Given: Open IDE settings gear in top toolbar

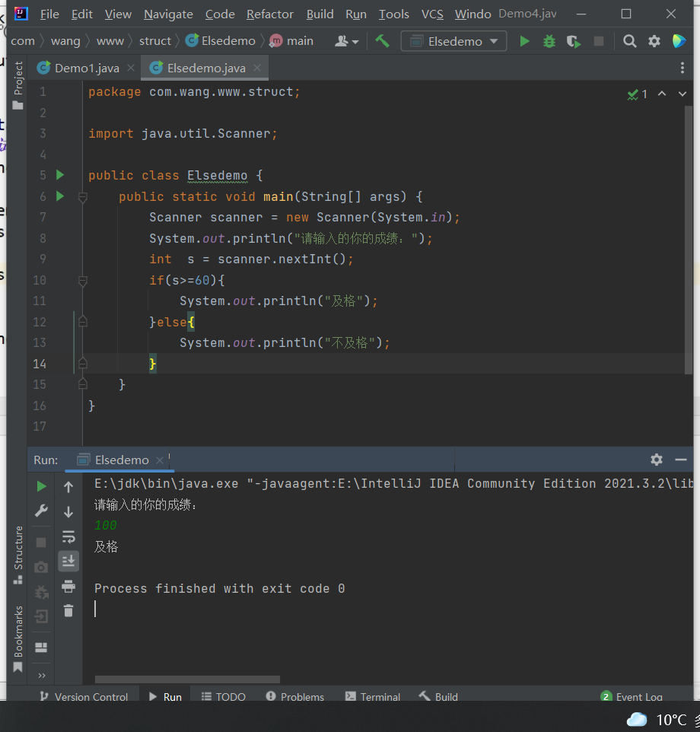Looking at the screenshot, I should pos(654,41).
